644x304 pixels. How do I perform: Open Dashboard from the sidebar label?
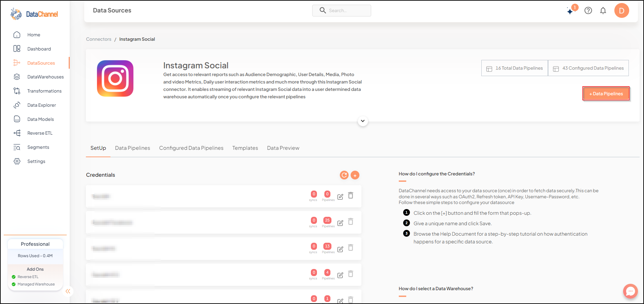39,49
